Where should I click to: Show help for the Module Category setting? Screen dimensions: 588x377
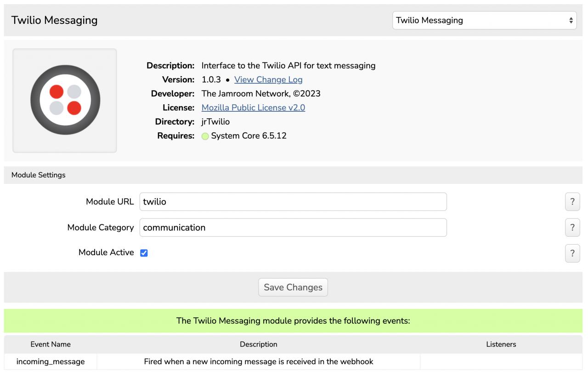coord(572,228)
